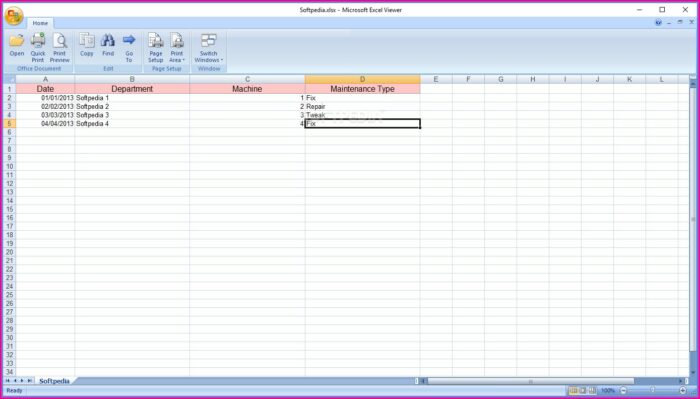Click the Tweak cell
This screenshot has width=700, height=399.
(362, 115)
